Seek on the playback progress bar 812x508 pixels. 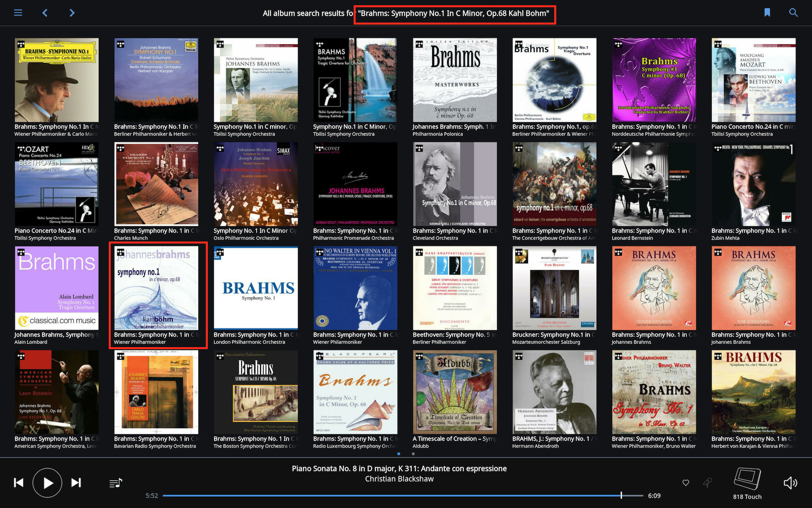tap(403, 496)
